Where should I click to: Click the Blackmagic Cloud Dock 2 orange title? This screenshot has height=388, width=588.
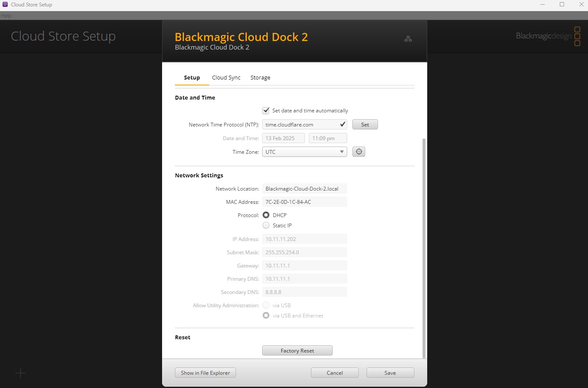click(241, 37)
